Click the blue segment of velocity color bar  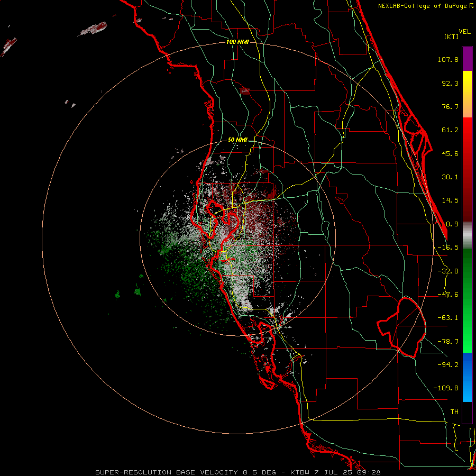(467, 377)
